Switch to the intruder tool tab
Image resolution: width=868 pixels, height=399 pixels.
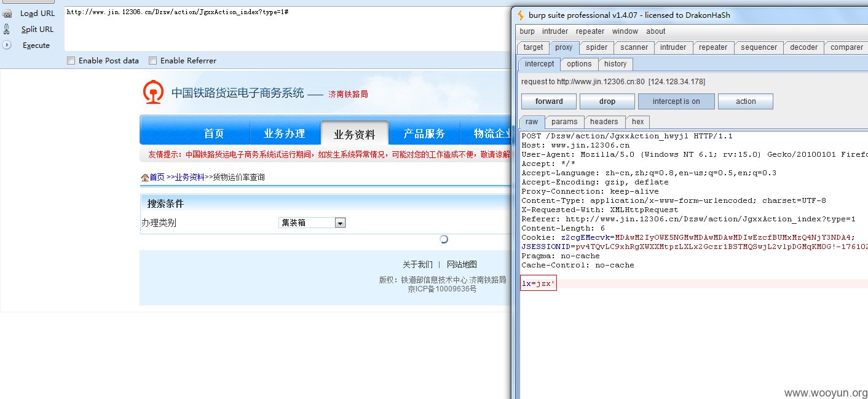(x=673, y=47)
